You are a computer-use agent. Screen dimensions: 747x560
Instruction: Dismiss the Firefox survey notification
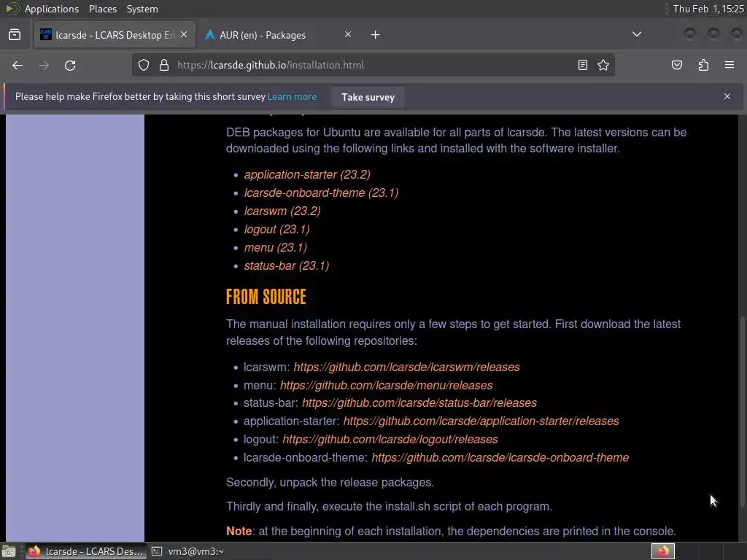pos(727,96)
